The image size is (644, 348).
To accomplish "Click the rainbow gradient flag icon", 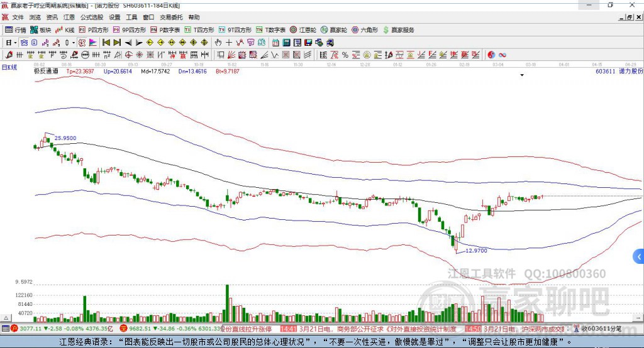I will (x=93, y=43).
